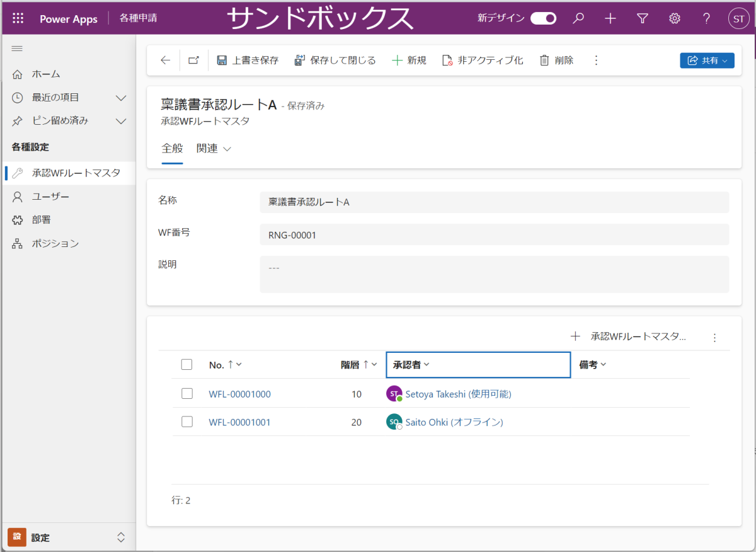Click the search magnifier icon

(578, 18)
